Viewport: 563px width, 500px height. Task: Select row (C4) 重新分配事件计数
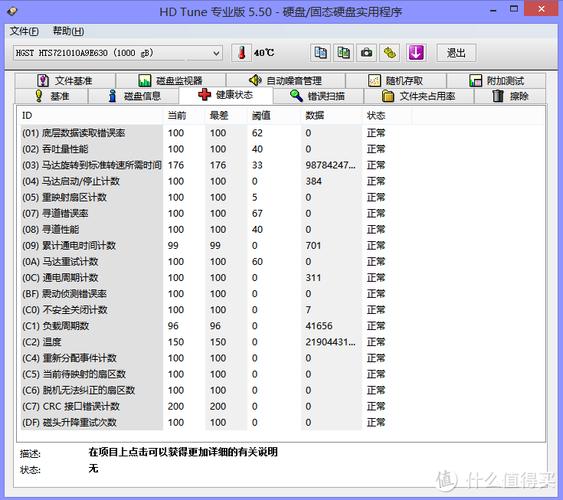point(215,358)
